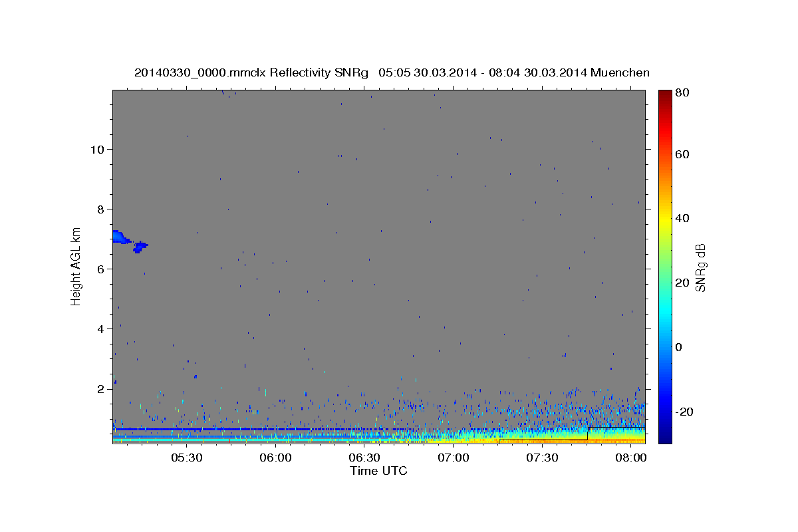
Task: Click the dark blue bottom of colorbar
Action: pos(665,436)
